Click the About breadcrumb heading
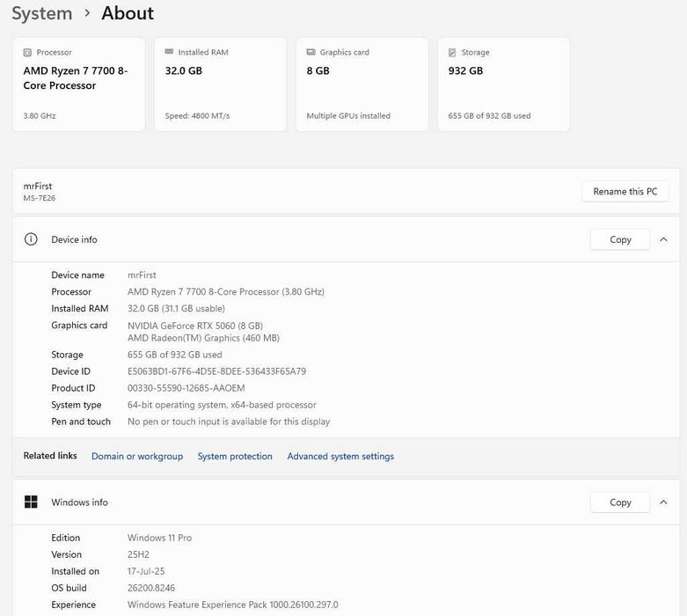Viewport: 687px width, 616px height. 128,13
